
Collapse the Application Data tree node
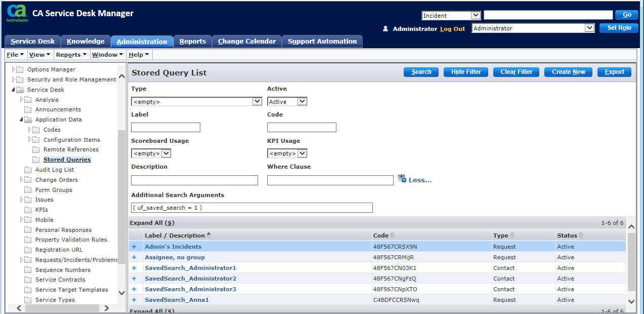(x=22, y=120)
